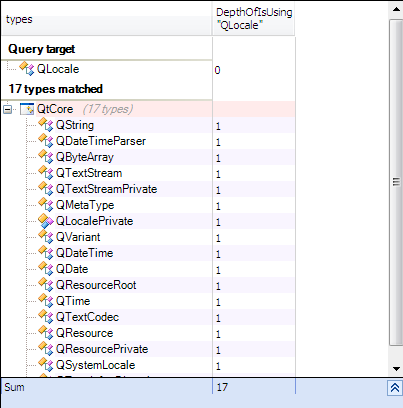Click the depth value 1 for QVariant

pos(218,238)
